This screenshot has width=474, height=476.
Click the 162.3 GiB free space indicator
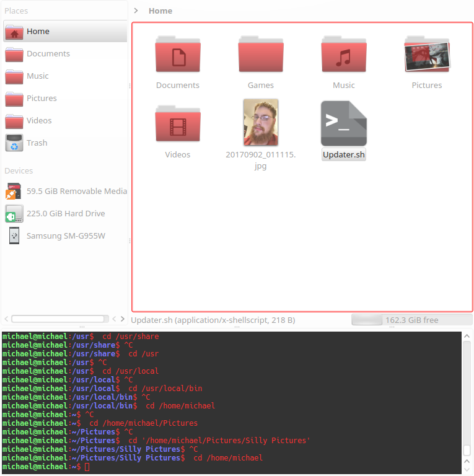(412, 320)
